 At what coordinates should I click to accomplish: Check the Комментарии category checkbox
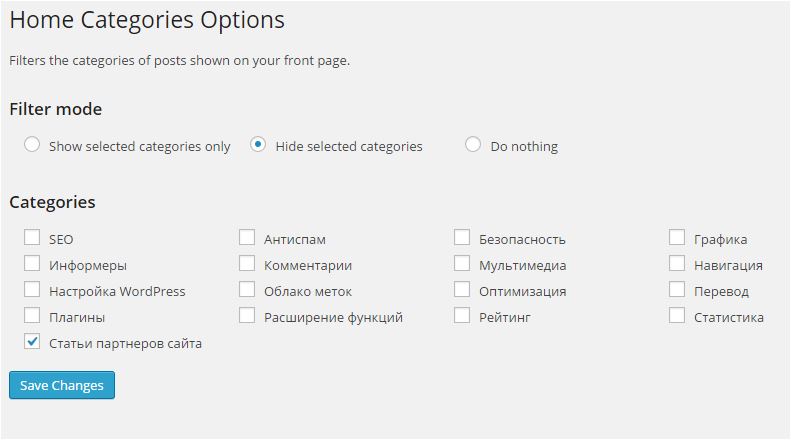click(247, 264)
